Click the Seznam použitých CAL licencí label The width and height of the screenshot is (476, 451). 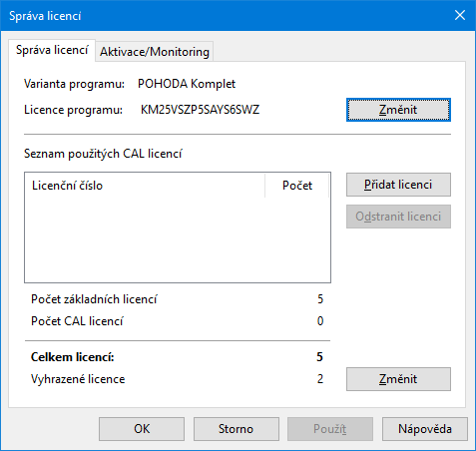point(103,154)
